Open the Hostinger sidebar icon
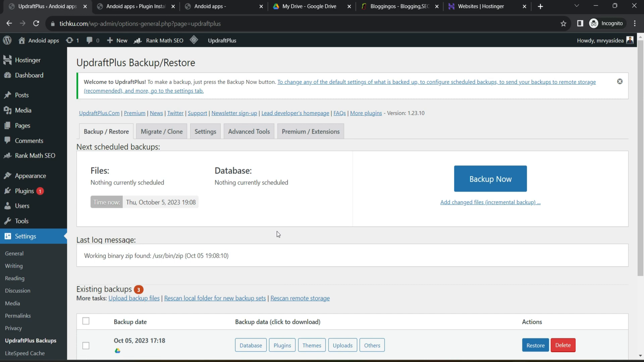This screenshot has width=644, height=362. pyautogui.click(x=7, y=60)
